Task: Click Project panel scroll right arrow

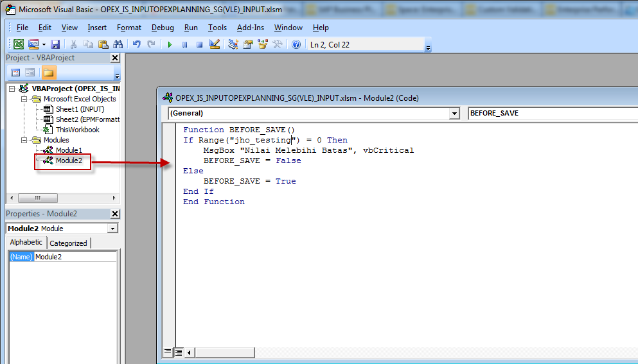Action: click(x=114, y=198)
